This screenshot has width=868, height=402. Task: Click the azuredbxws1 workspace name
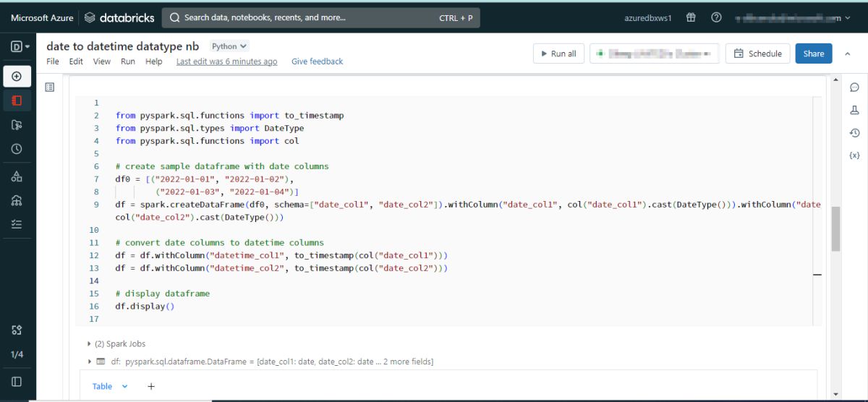pos(647,18)
